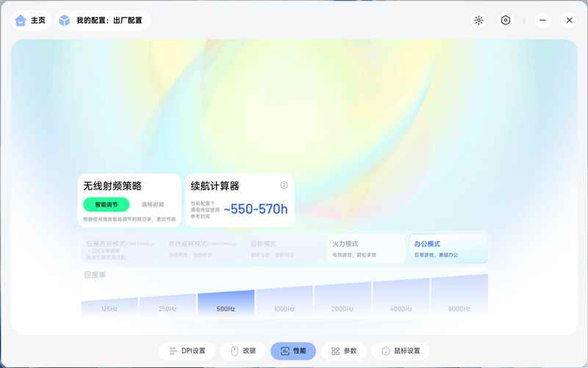Click the 回报率 section label

pos(95,275)
